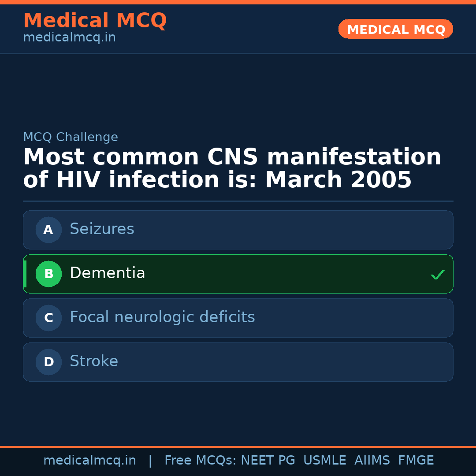Click AIIMS in the footer

[372, 461]
